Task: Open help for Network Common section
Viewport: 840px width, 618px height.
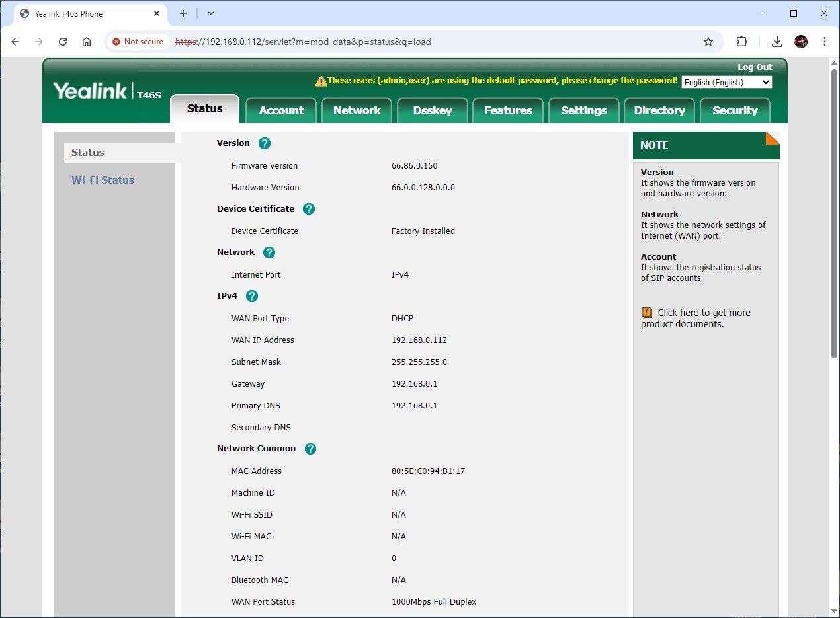Action: click(311, 449)
